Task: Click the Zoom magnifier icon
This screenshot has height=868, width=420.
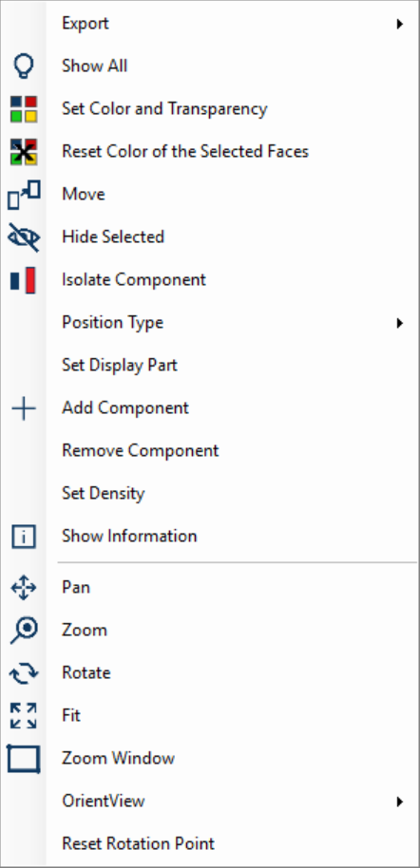Action: click(x=24, y=631)
